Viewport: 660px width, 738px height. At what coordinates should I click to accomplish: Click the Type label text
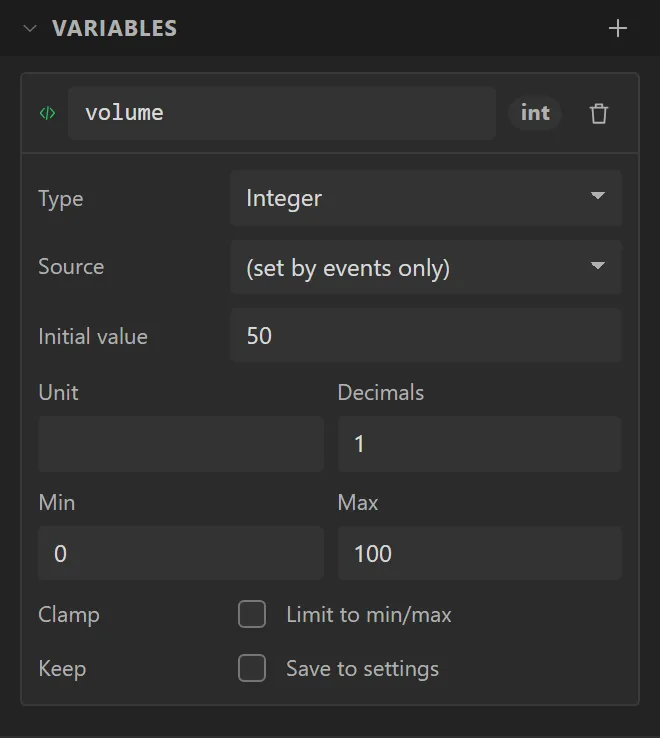click(x=61, y=199)
